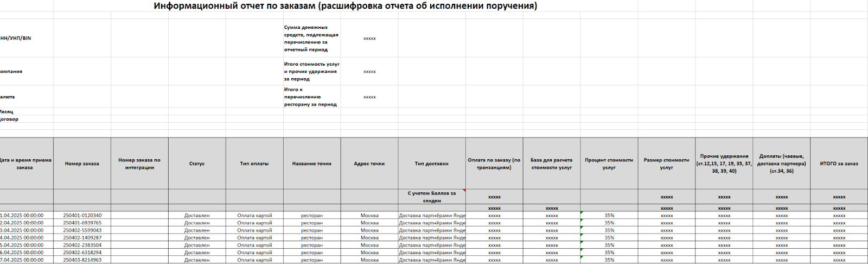Click the 'Адрес точки' header cell
868x264 pixels.
pyautogui.click(x=369, y=164)
